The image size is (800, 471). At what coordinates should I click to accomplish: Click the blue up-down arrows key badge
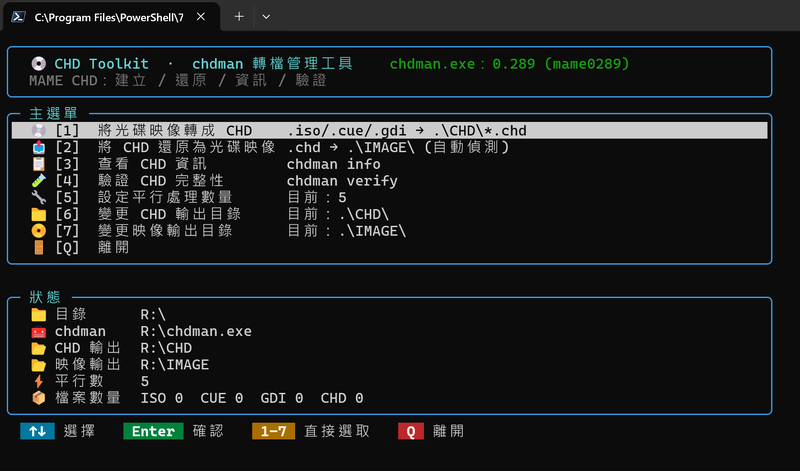tap(37, 431)
